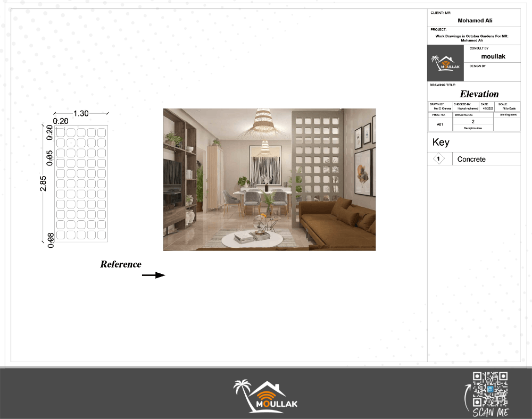
Task: Click the Elevation drawing title
Action: [x=479, y=94]
